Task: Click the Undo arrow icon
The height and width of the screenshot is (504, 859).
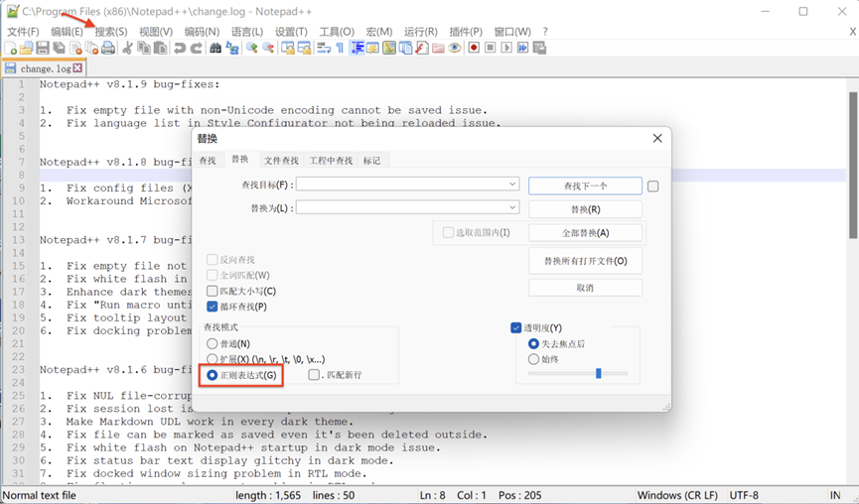Action: pyautogui.click(x=180, y=49)
